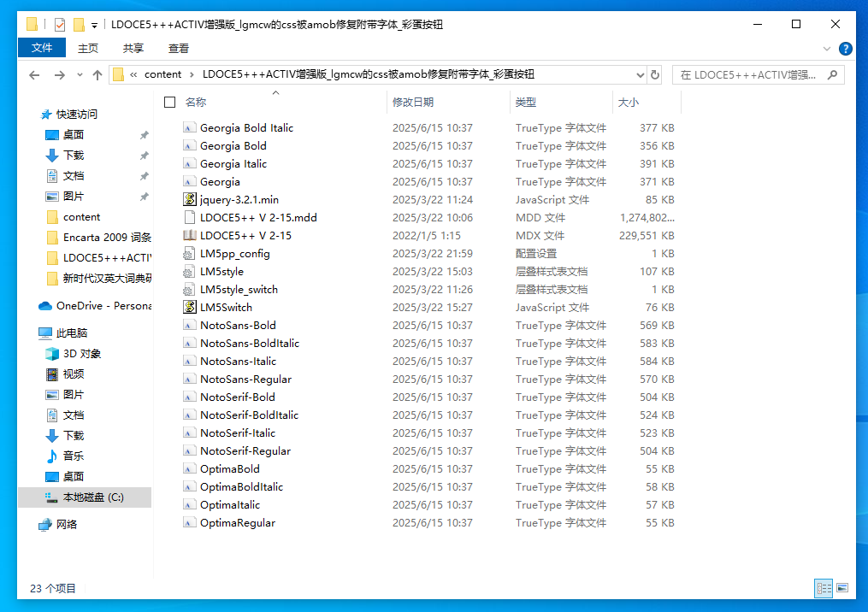
Task: Open the content folder in quick access
Action: (x=81, y=217)
